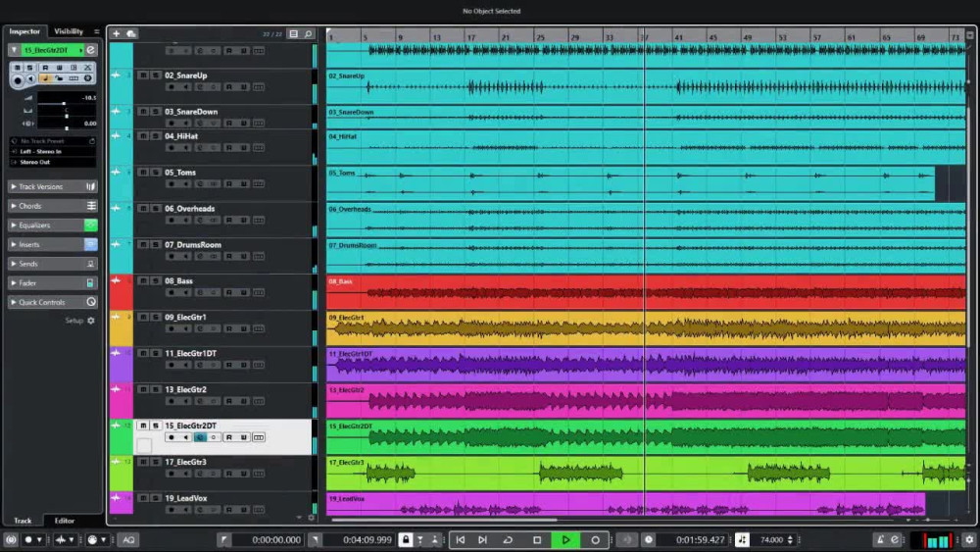
Task: Click the Add Track plus icon
Action: point(117,33)
